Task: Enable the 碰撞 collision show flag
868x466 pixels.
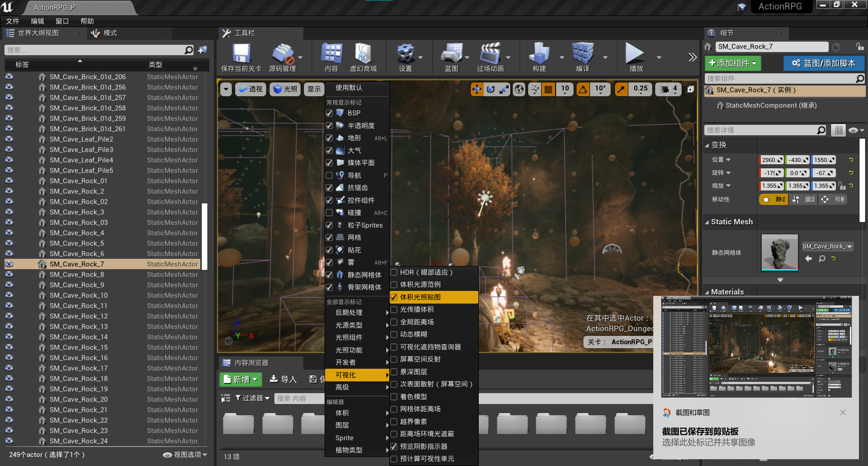Action: [329, 213]
